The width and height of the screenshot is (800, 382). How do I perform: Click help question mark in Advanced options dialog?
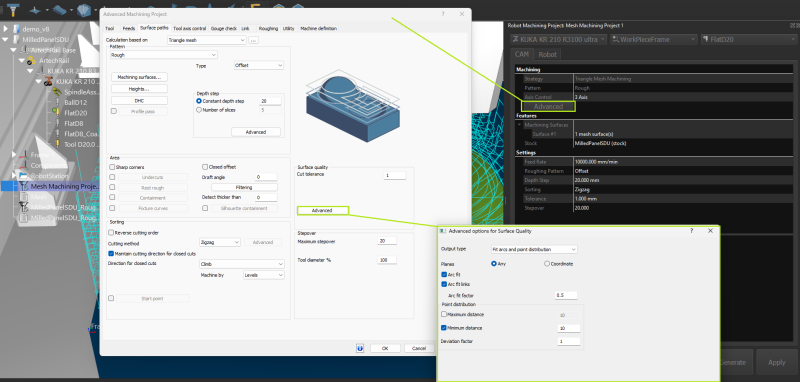(692, 231)
